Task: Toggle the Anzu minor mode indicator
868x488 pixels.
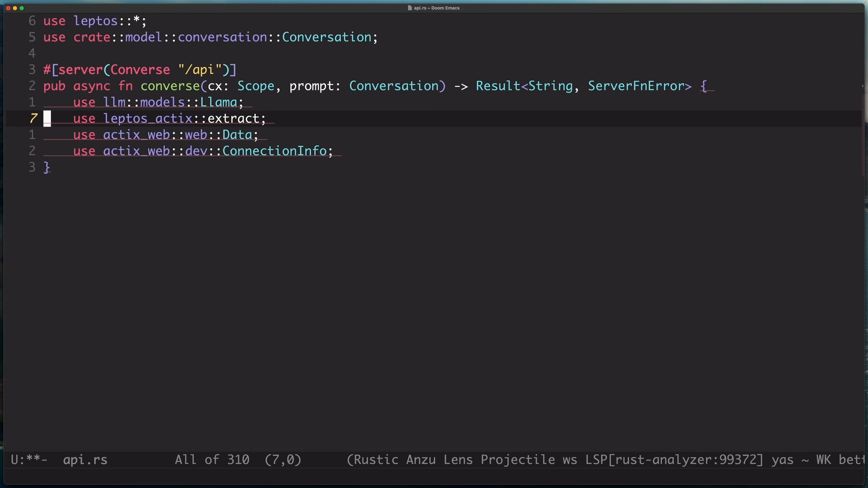Action: [x=420, y=460]
